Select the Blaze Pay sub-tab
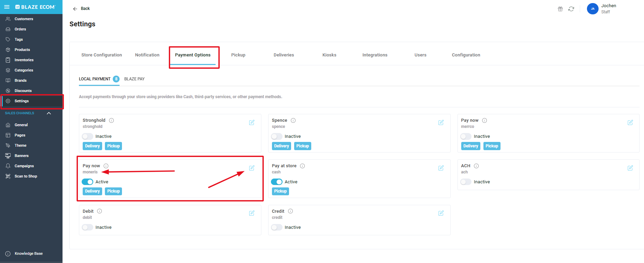 (134, 79)
